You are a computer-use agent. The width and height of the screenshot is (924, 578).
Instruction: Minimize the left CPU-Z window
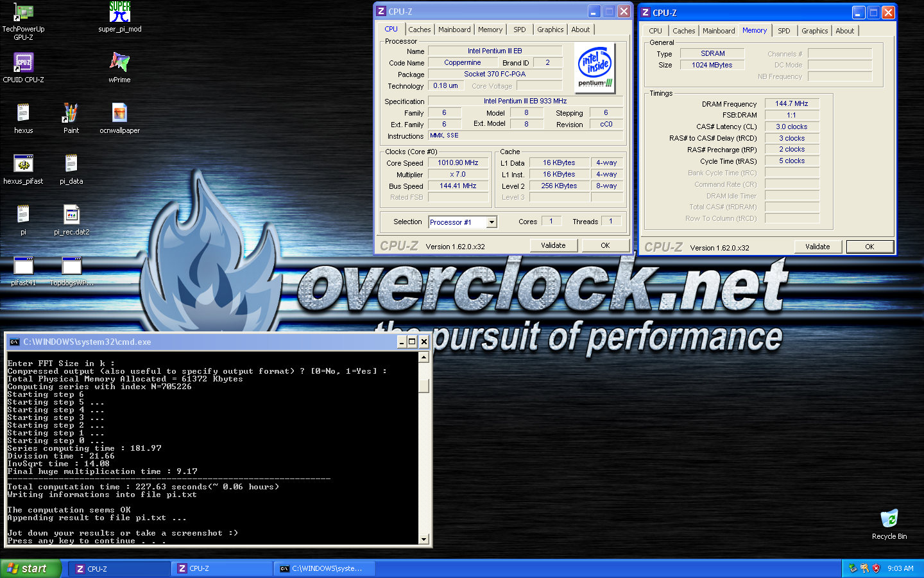point(594,12)
